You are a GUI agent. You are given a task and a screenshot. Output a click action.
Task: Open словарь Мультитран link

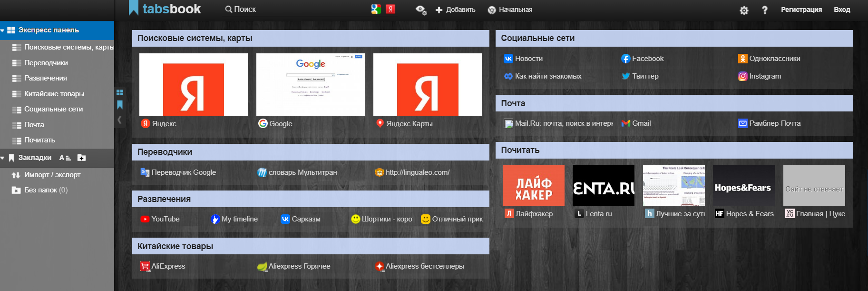tap(297, 172)
